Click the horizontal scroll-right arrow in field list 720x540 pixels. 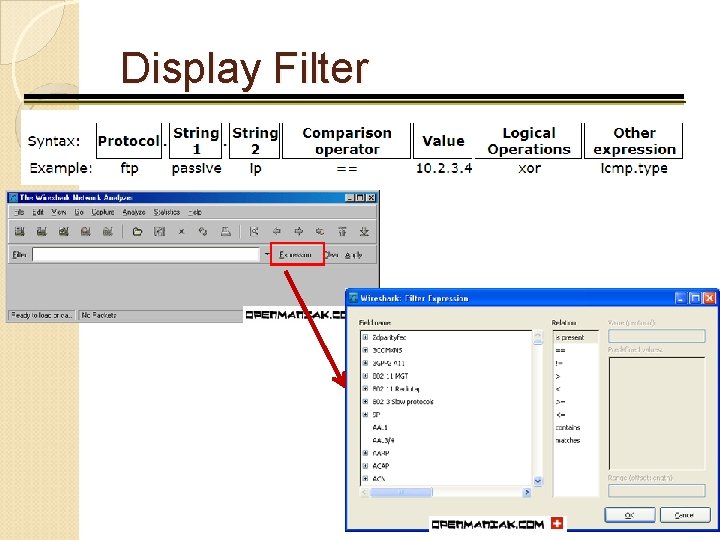[527, 492]
